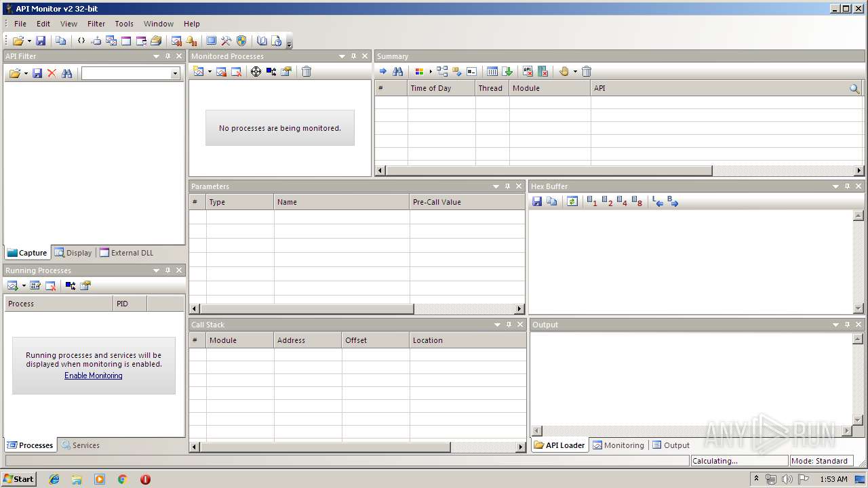Toggle auto-hide pin on Monitored Processes panel
The image size is (868, 488).
[353, 56]
